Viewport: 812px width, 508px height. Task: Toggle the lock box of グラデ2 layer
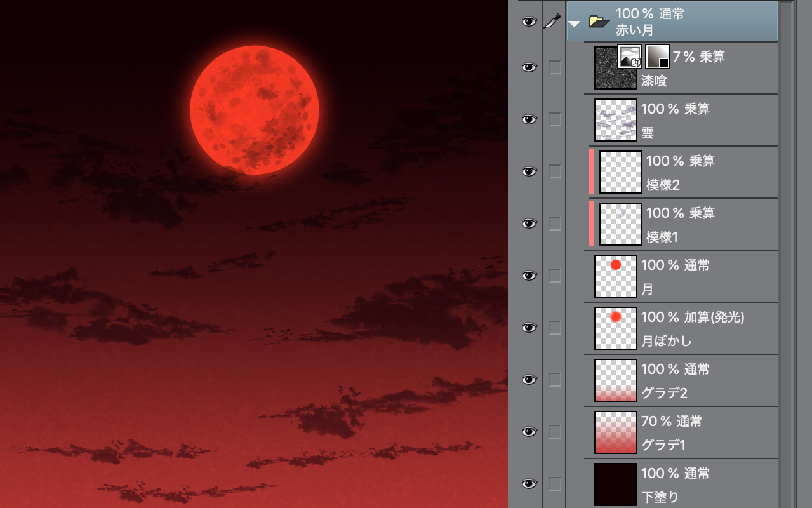[x=555, y=380]
